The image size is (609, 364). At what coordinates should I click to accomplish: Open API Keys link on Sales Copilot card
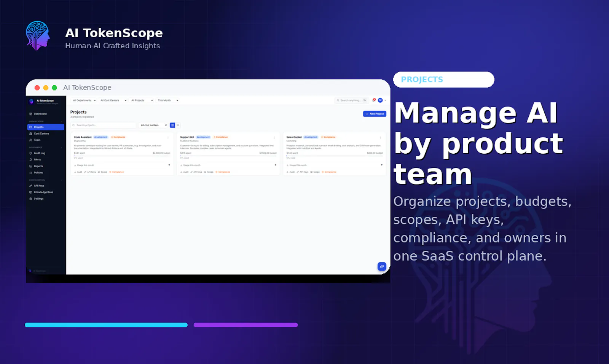(x=302, y=172)
